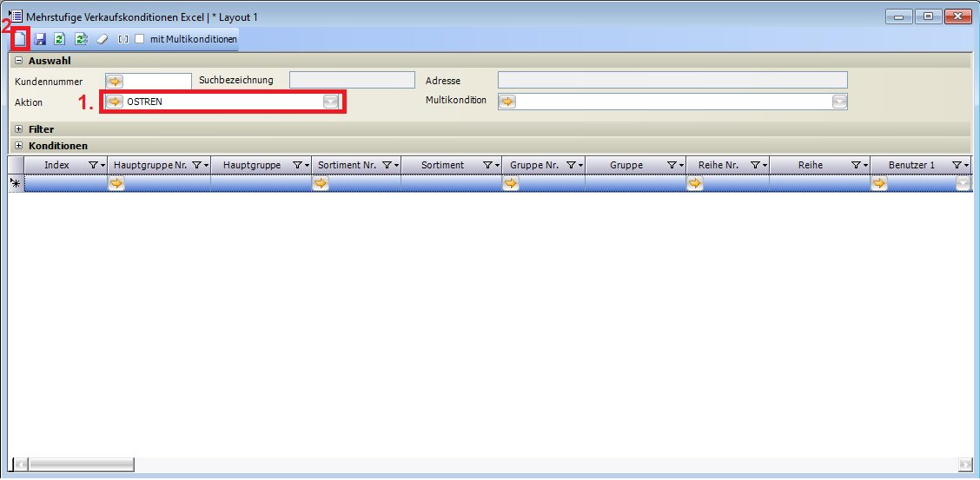The width and height of the screenshot is (980, 480).
Task: Click the eraser clear icon
Action: coord(102,39)
